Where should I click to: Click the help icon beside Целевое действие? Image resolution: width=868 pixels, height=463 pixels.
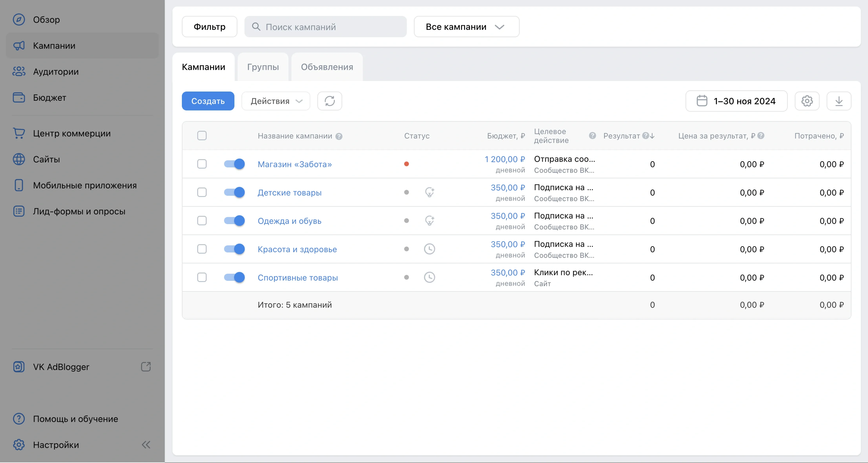click(592, 135)
